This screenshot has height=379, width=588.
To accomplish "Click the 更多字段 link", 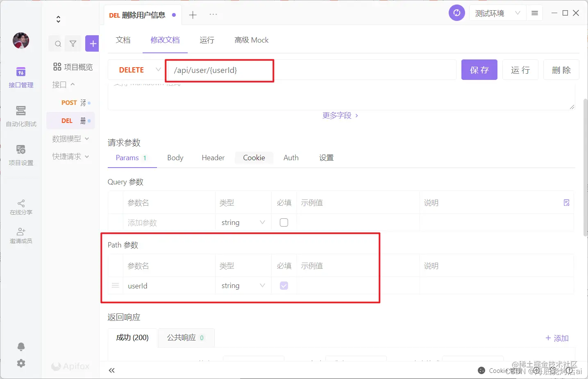I will pyautogui.click(x=337, y=115).
